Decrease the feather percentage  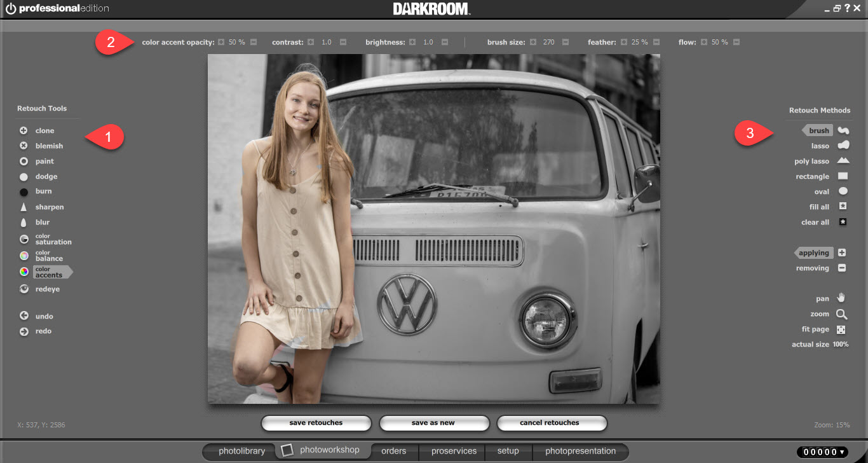(x=656, y=42)
